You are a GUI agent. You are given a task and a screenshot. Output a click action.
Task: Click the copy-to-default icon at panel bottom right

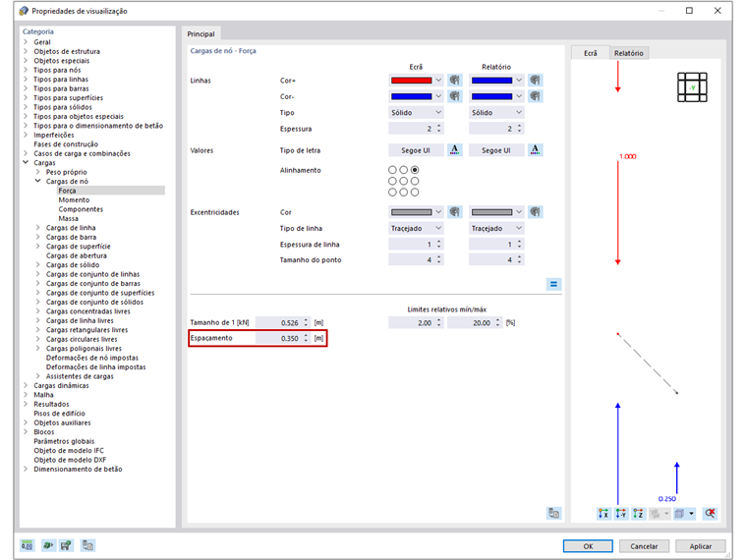click(553, 513)
